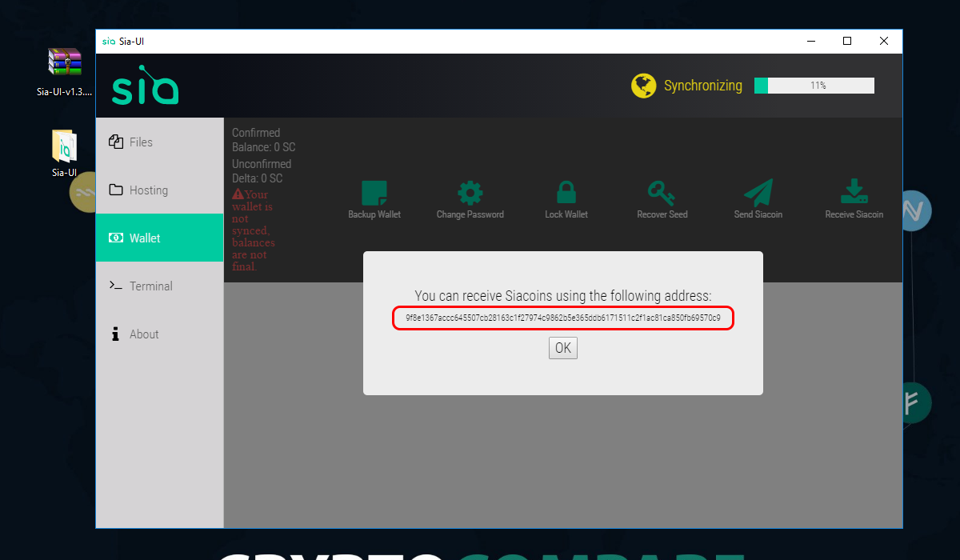This screenshot has height=560, width=960.
Task: Click Send Siacoin paper plane icon
Action: click(758, 192)
